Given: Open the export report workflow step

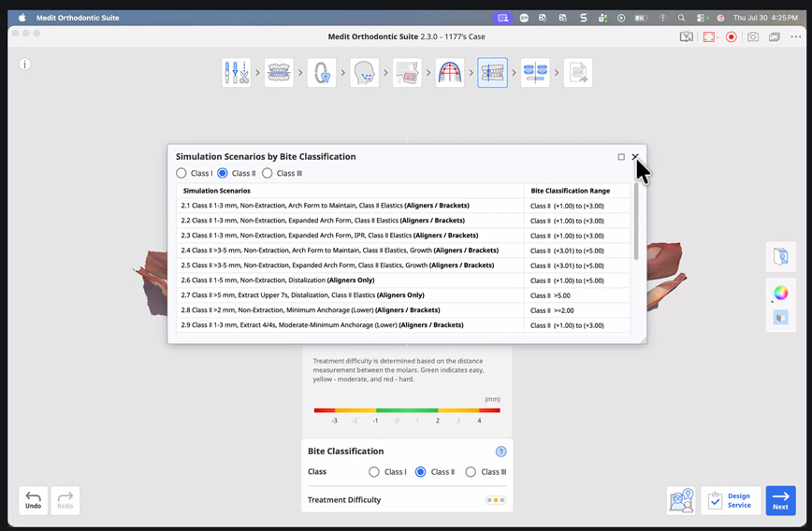Looking at the screenshot, I should click(578, 73).
